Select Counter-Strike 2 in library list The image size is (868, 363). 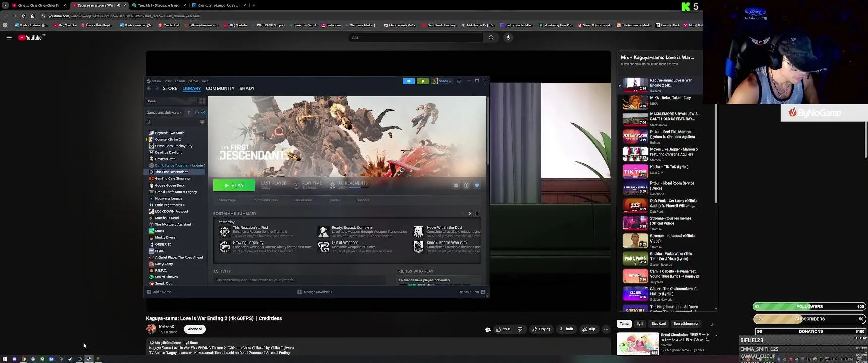click(x=168, y=139)
